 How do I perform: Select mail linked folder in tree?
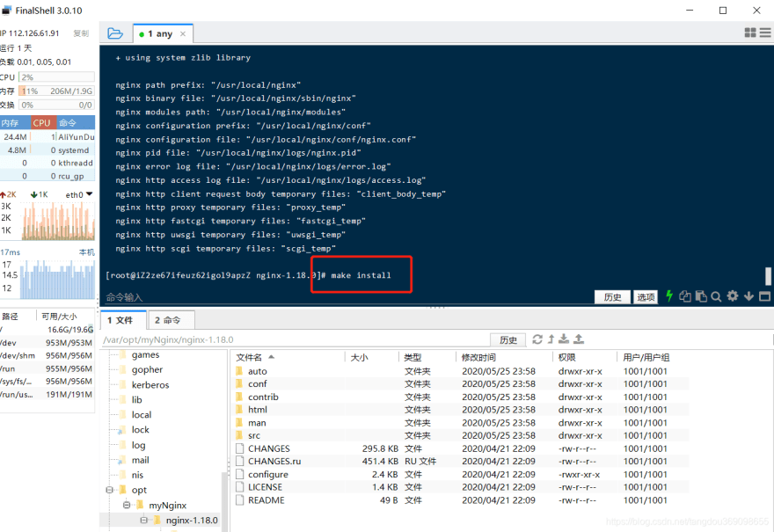(140, 460)
